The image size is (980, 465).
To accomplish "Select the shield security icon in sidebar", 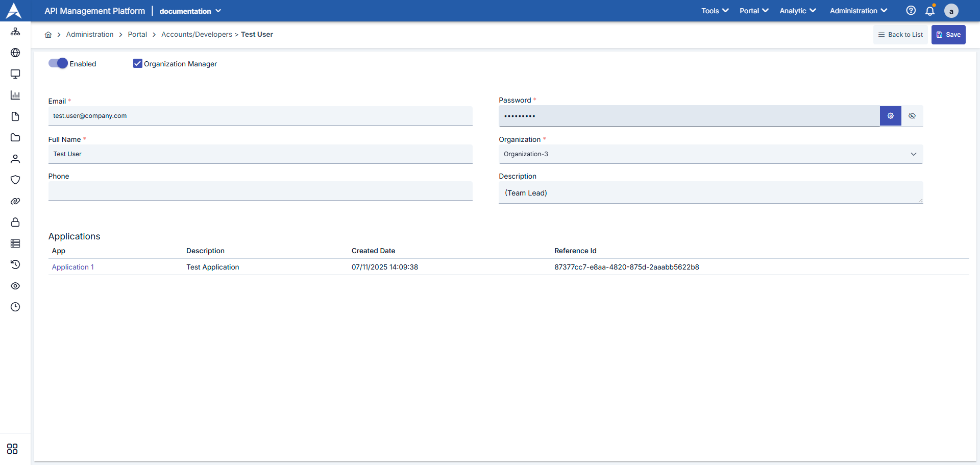I will [15, 180].
